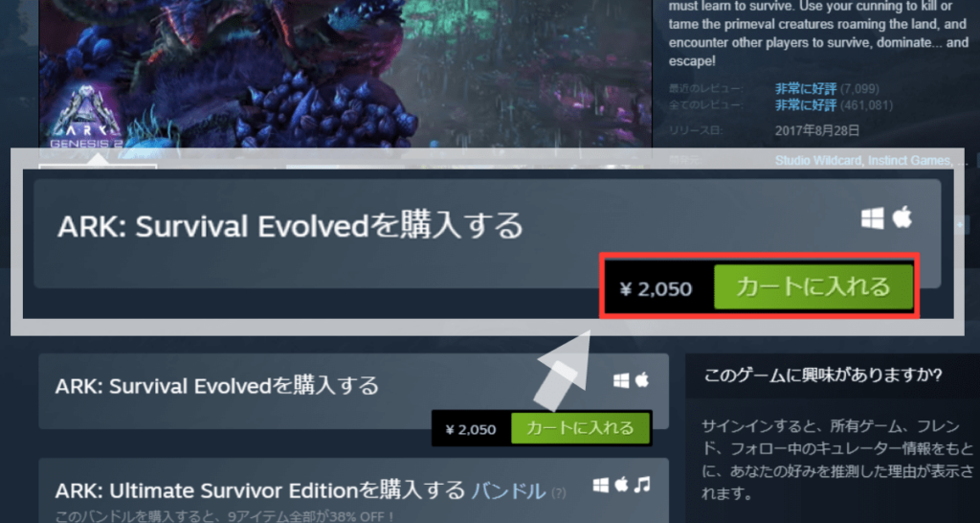
Task: Click the main game screenshot image
Action: pos(345,74)
